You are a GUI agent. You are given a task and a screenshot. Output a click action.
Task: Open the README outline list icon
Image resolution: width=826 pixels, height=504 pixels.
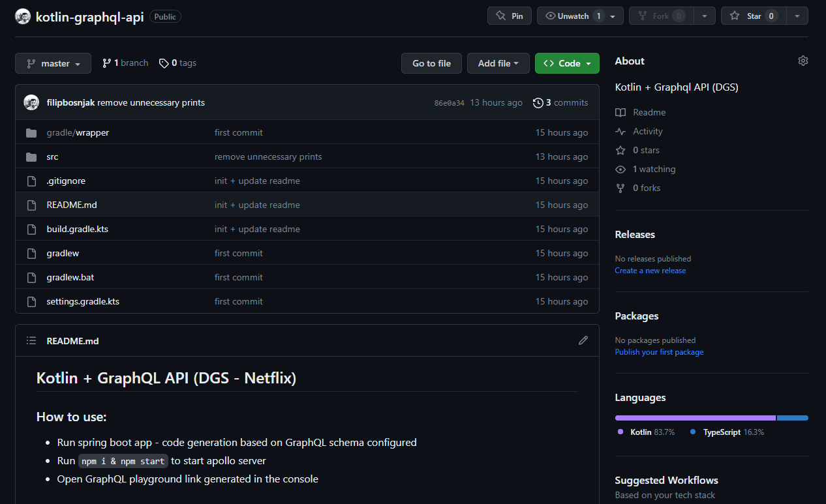pos(31,340)
